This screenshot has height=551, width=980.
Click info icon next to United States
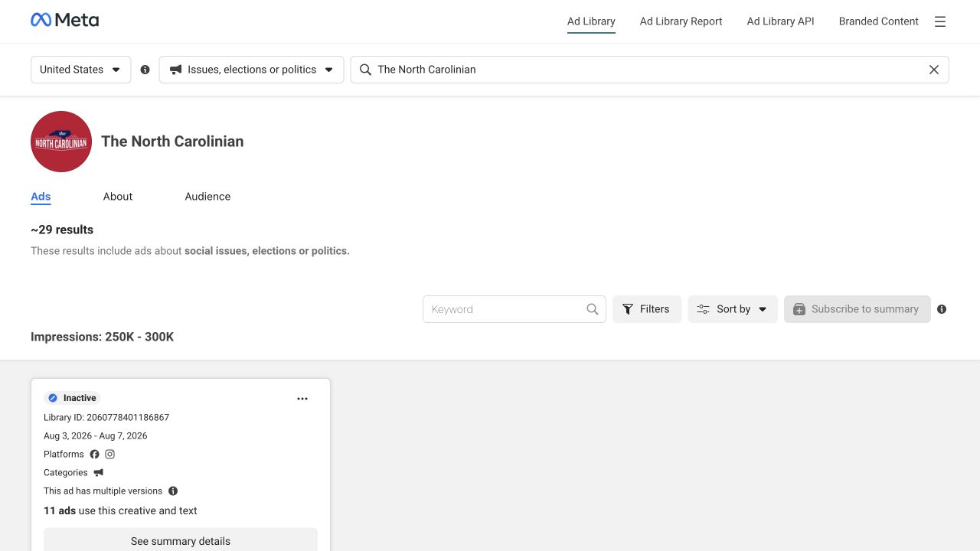point(145,70)
